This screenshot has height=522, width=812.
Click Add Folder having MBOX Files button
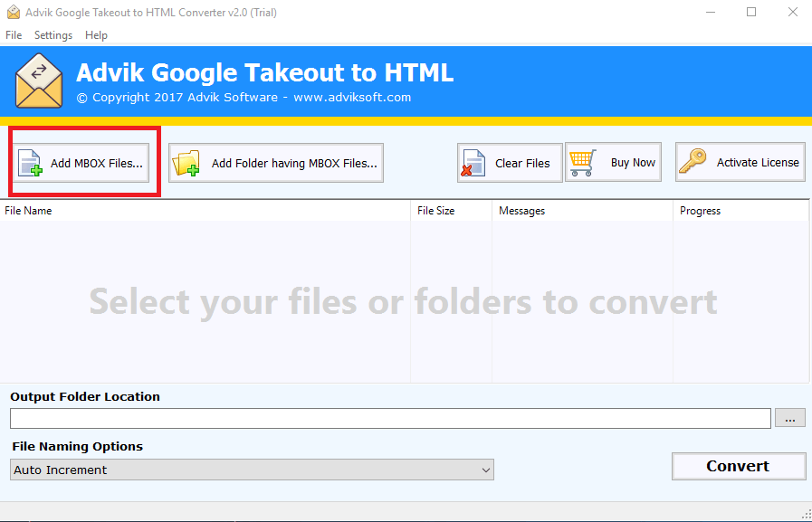[x=276, y=163]
